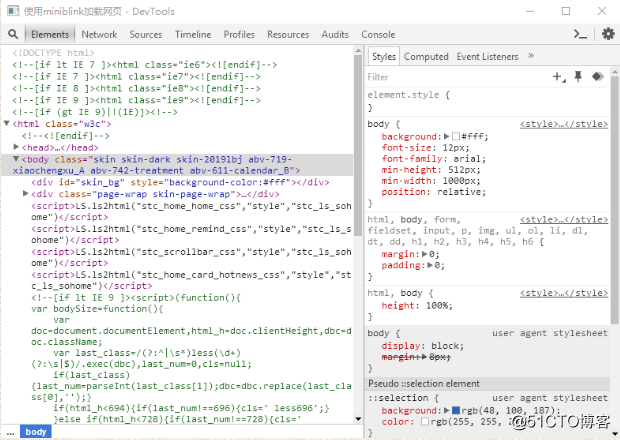Viewport: 620px width, 440px height.
Task: Click the search magnifier icon
Action: click(13, 34)
